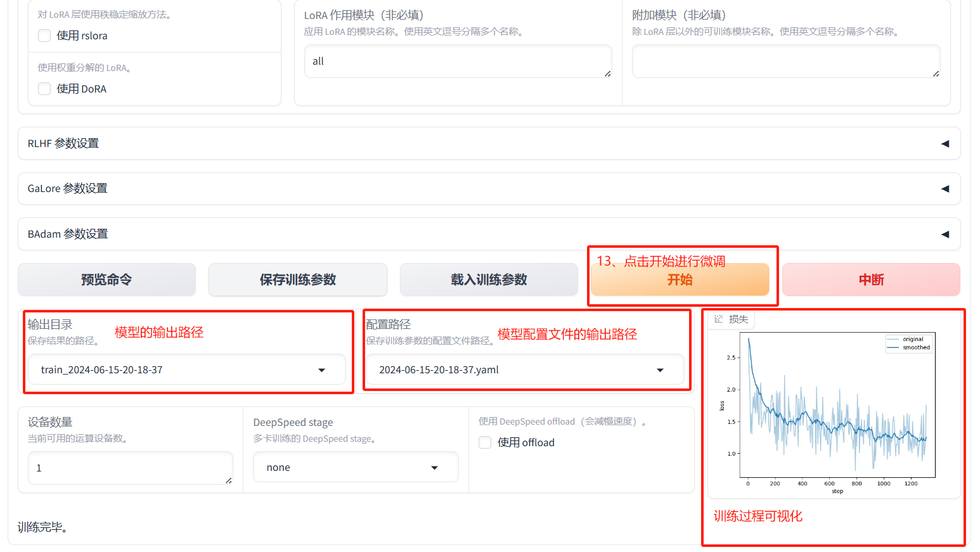Open the DeepSpeed stage dropdown

(434, 467)
